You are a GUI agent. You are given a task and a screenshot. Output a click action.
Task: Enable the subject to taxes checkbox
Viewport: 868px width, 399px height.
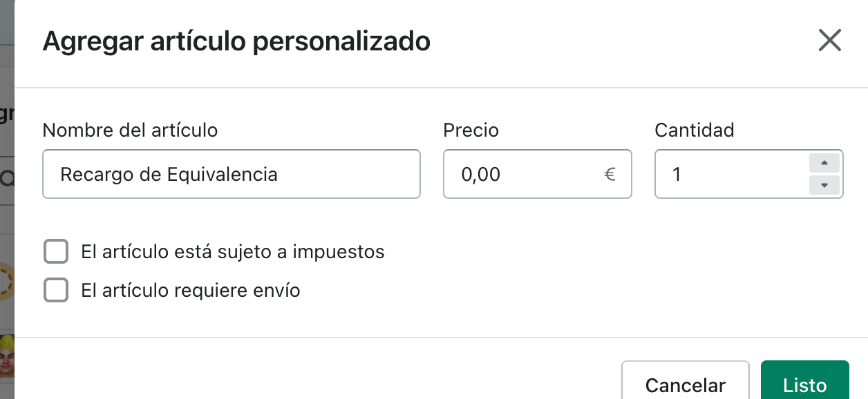tap(56, 252)
